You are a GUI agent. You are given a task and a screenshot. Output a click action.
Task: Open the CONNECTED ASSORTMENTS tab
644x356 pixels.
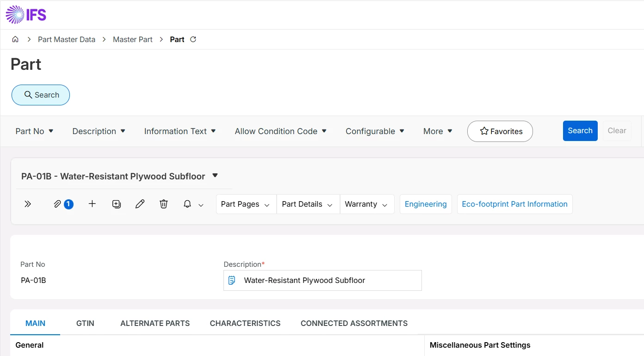click(354, 323)
